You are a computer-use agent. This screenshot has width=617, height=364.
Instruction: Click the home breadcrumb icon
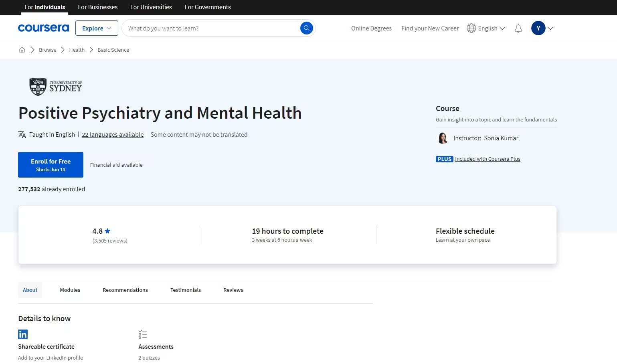pyautogui.click(x=22, y=50)
